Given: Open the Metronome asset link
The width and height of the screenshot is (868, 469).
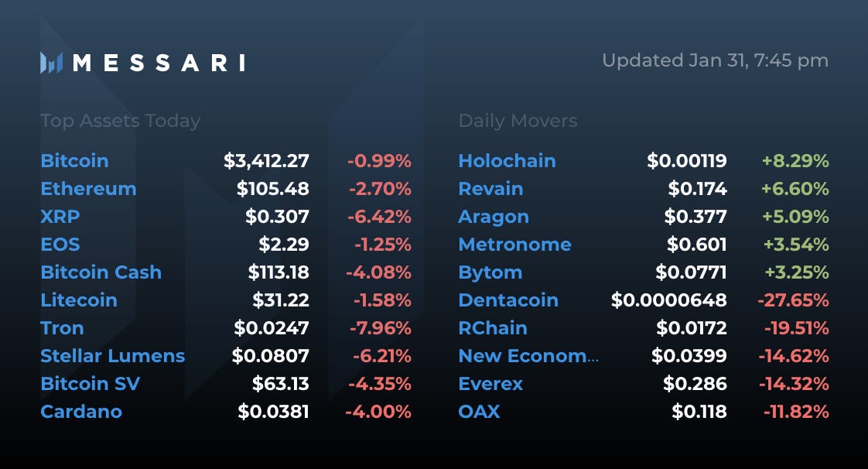Looking at the screenshot, I should point(514,245).
